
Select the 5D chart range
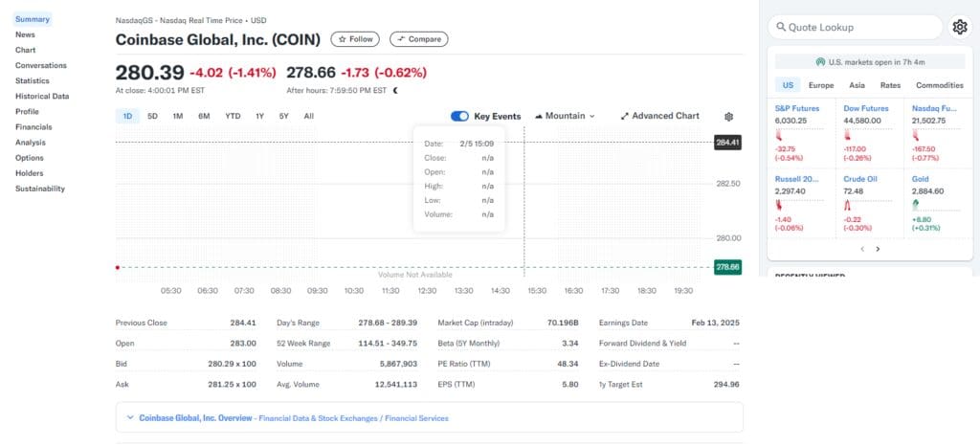(152, 116)
